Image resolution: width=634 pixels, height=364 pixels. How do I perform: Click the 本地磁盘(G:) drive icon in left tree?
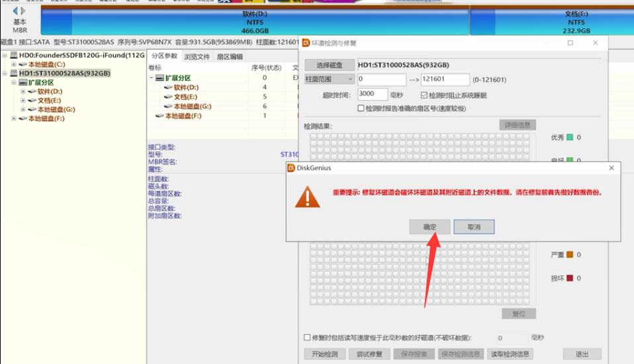pyautogui.click(x=32, y=109)
